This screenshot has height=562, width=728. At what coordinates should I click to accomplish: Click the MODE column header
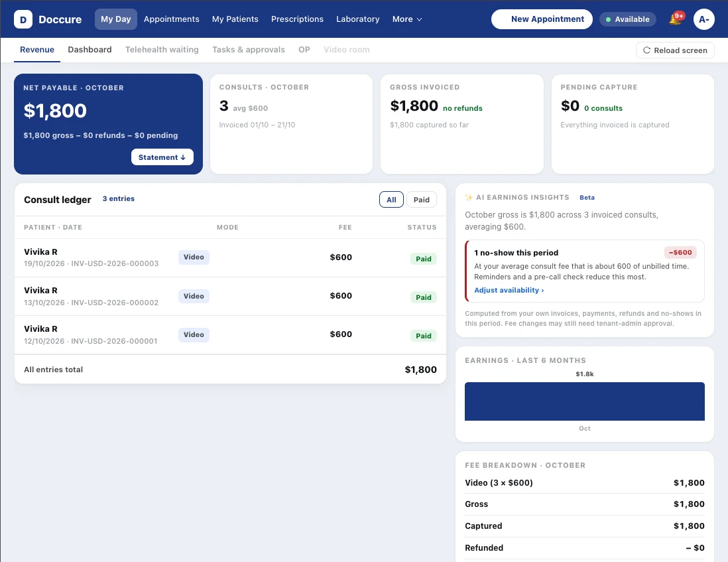click(x=227, y=227)
